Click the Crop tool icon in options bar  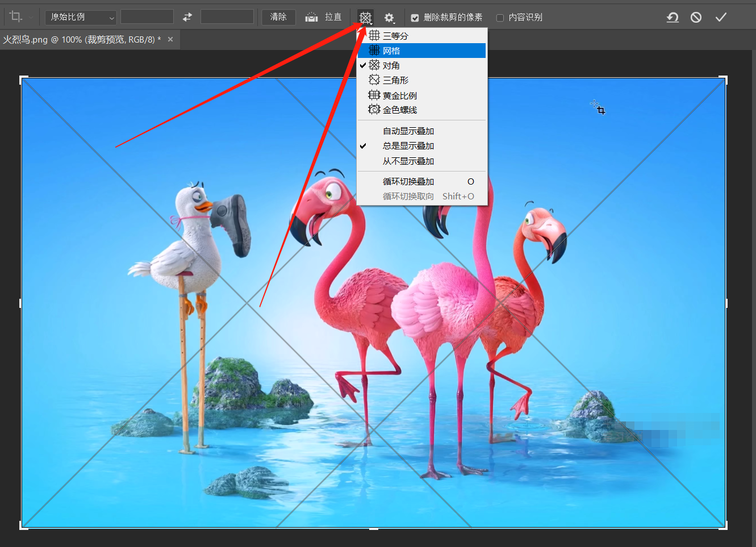16,16
